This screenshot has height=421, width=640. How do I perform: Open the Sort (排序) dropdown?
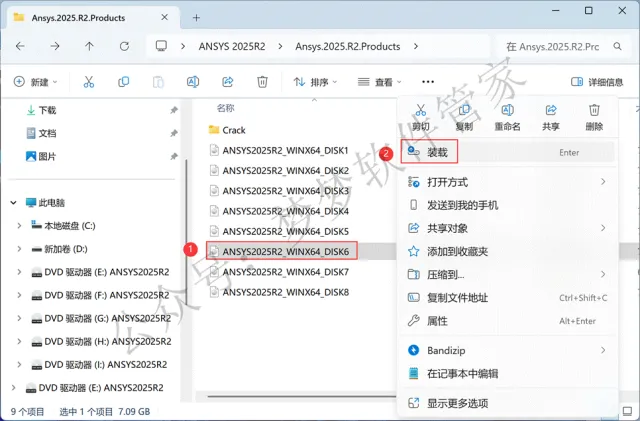(x=316, y=82)
